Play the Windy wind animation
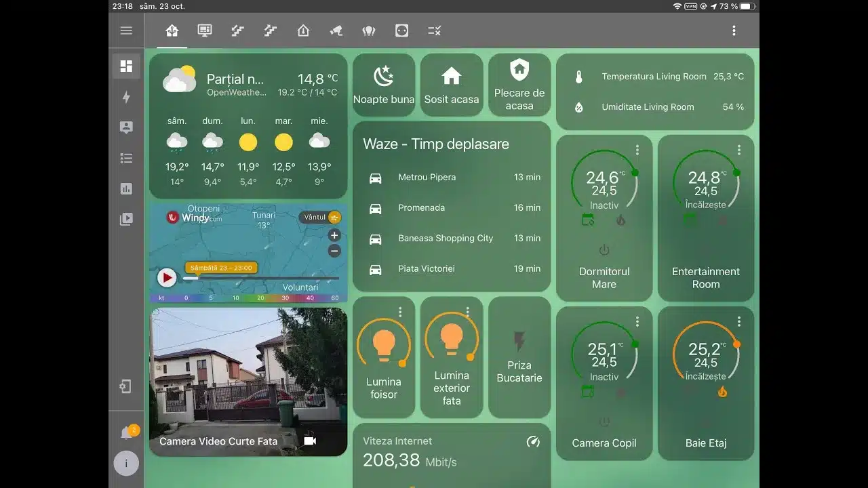 pyautogui.click(x=167, y=277)
